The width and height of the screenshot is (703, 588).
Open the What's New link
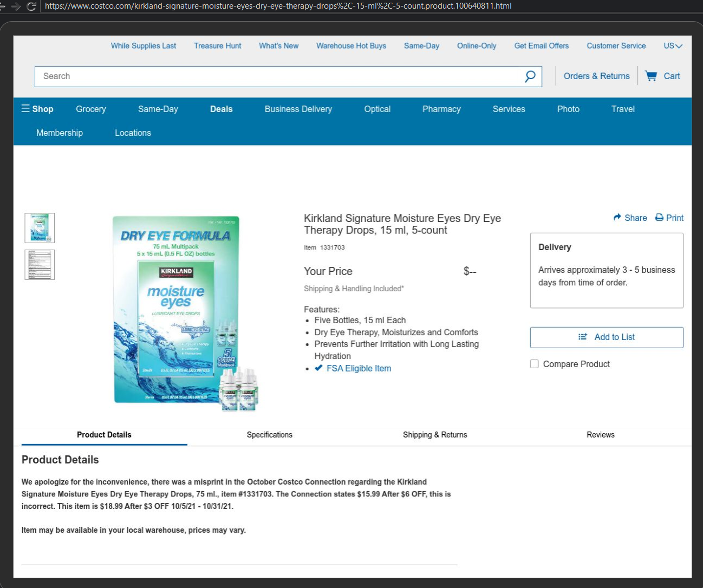click(279, 46)
